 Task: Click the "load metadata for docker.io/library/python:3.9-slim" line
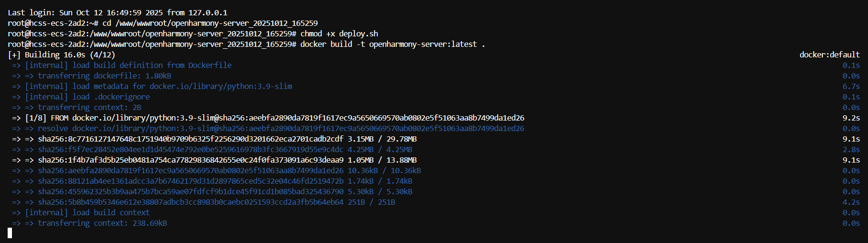[x=158, y=86]
